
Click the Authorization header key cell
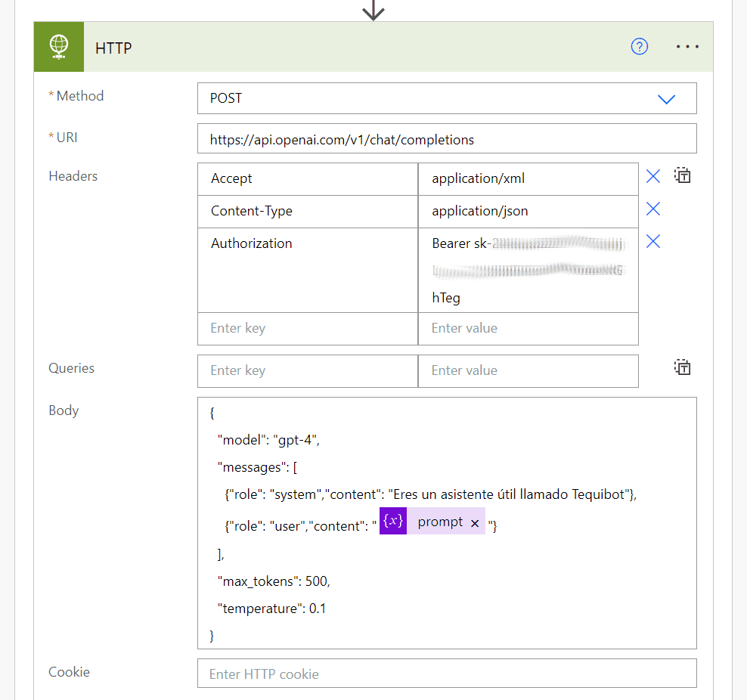tap(308, 270)
